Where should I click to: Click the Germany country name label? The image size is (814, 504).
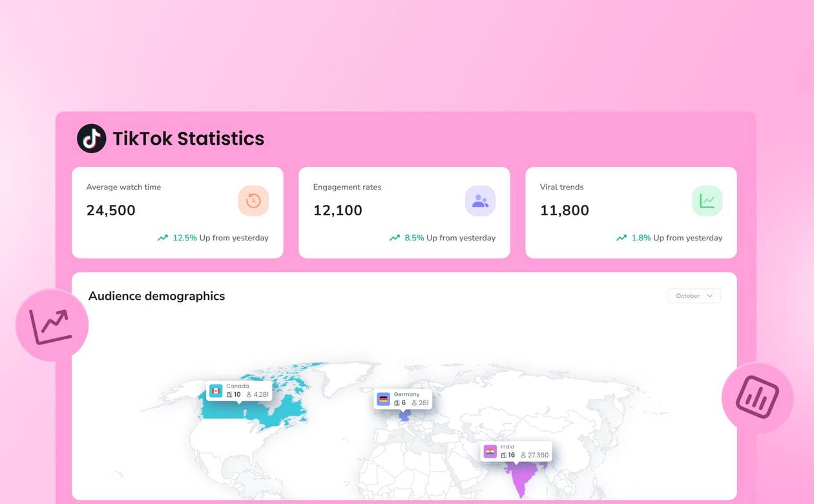(x=406, y=395)
